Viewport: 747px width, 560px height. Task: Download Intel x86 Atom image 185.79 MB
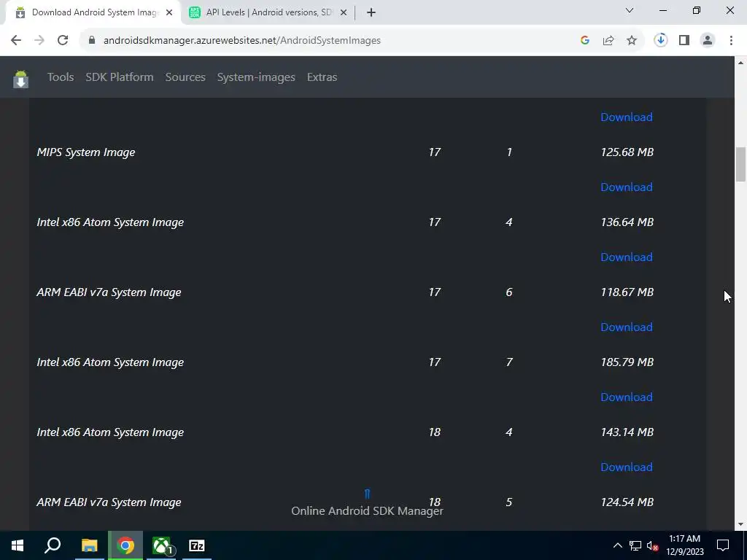pyautogui.click(x=627, y=397)
